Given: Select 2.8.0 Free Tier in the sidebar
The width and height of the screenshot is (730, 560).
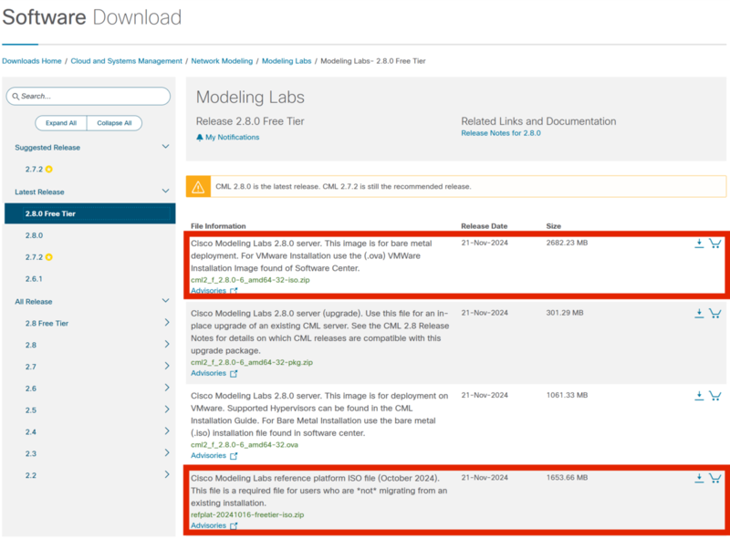Looking at the screenshot, I should [89, 213].
